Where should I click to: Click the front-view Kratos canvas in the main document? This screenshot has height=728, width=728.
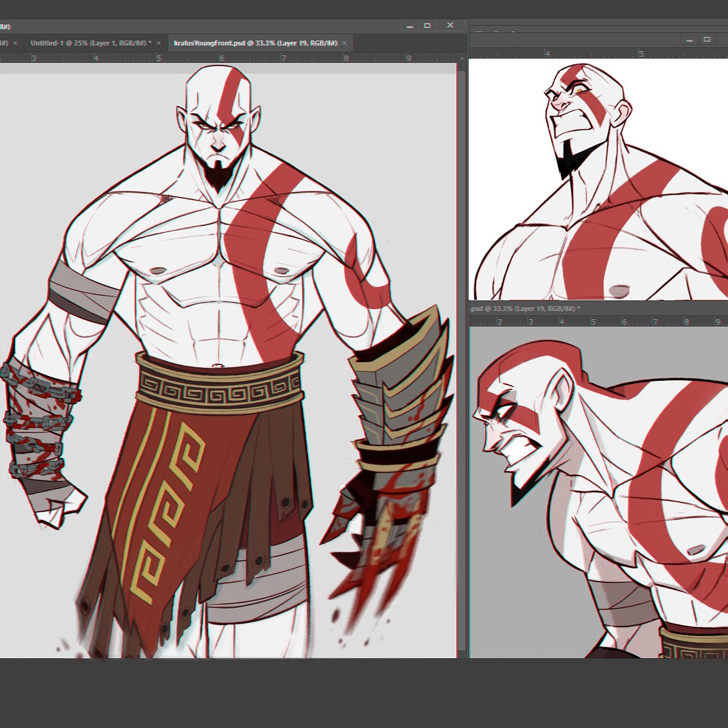(x=228, y=360)
